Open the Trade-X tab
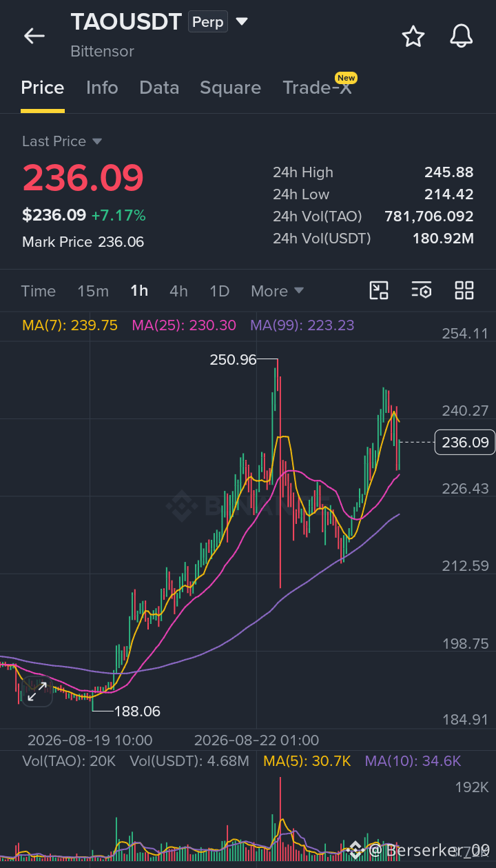This screenshot has height=868, width=496. [318, 88]
